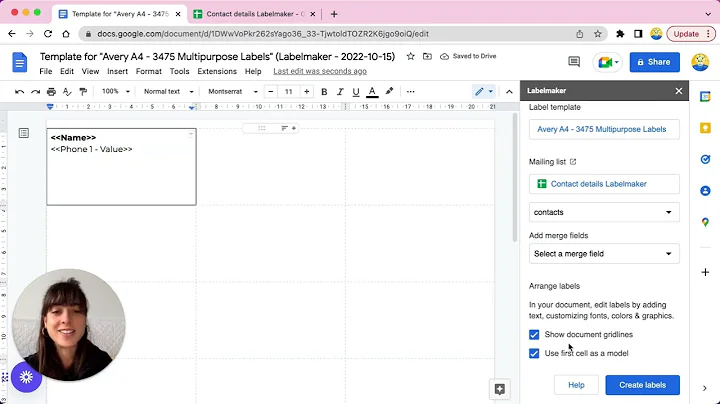Open the editing mode pencil dropdown

[x=484, y=91]
